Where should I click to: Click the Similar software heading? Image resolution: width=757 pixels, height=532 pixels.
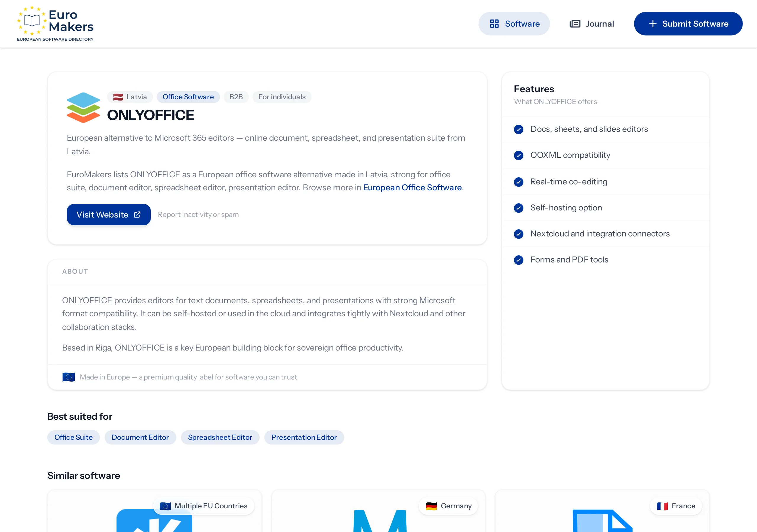click(x=83, y=475)
